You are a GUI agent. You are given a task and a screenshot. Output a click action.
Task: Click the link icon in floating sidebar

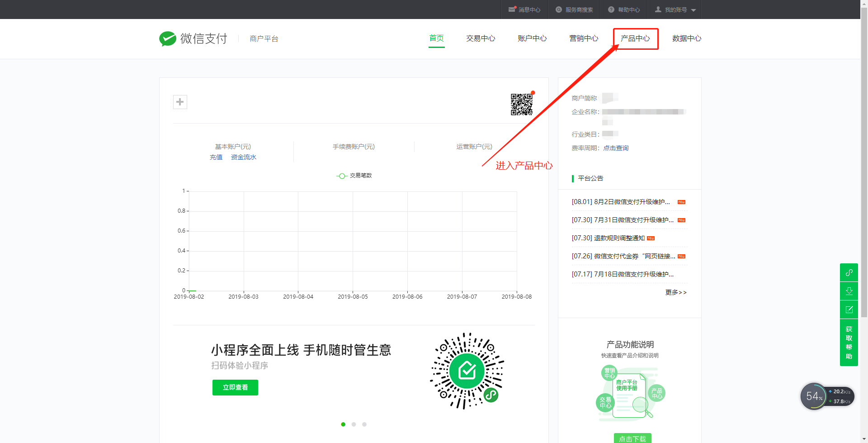click(x=849, y=272)
